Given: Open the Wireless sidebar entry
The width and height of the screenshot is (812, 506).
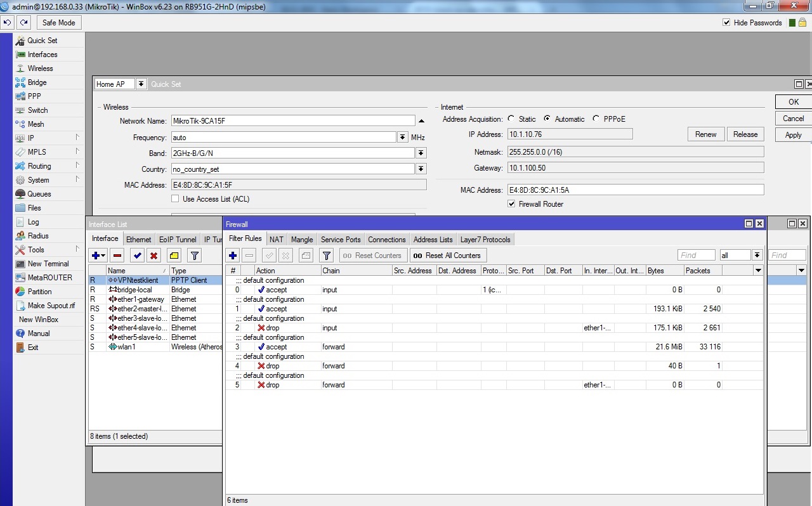Looking at the screenshot, I should 40,68.
